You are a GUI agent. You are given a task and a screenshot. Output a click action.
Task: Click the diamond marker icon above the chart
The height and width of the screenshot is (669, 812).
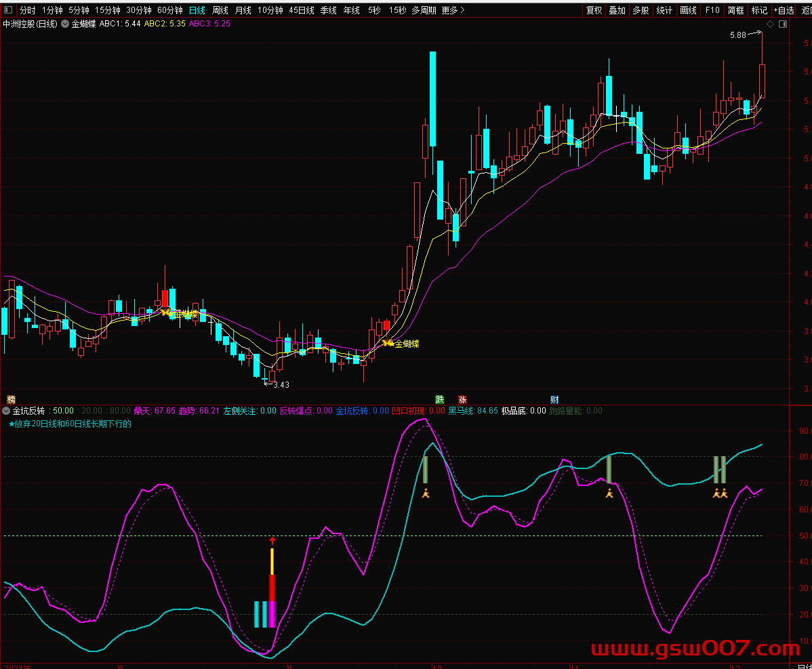(770, 24)
